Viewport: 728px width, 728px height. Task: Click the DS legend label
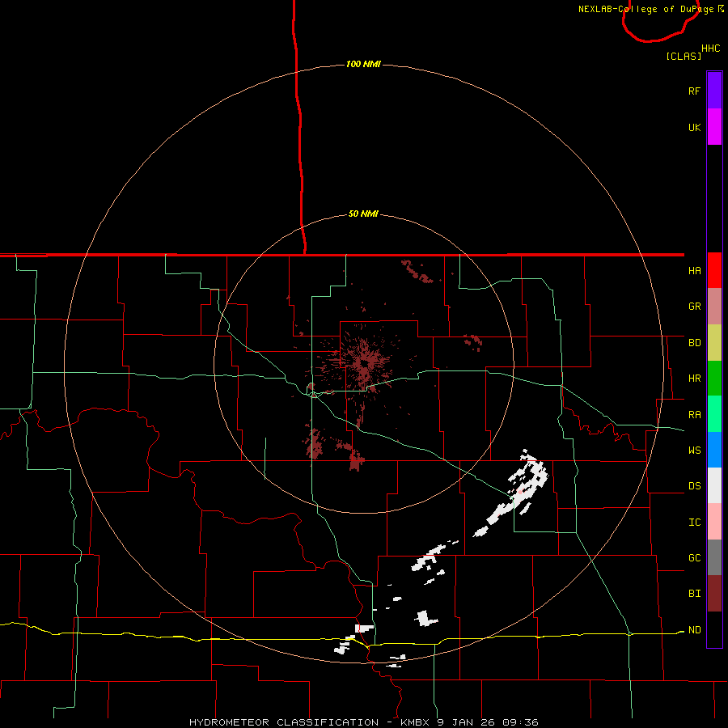pos(694,486)
